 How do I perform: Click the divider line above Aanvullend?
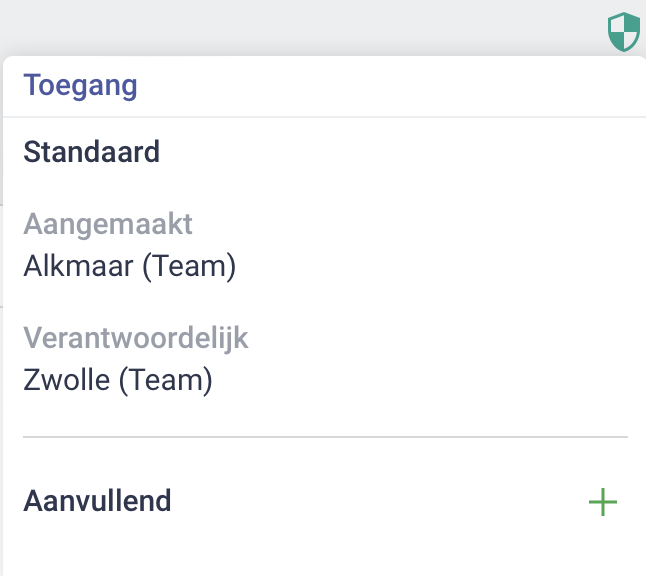pyautogui.click(x=325, y=436)
